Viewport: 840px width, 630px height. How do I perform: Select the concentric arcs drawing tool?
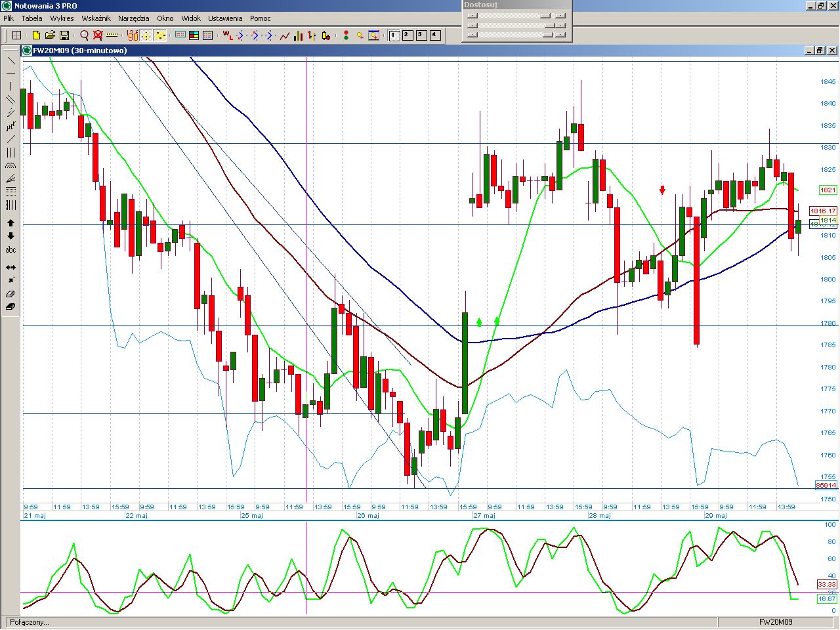[10, 165]
